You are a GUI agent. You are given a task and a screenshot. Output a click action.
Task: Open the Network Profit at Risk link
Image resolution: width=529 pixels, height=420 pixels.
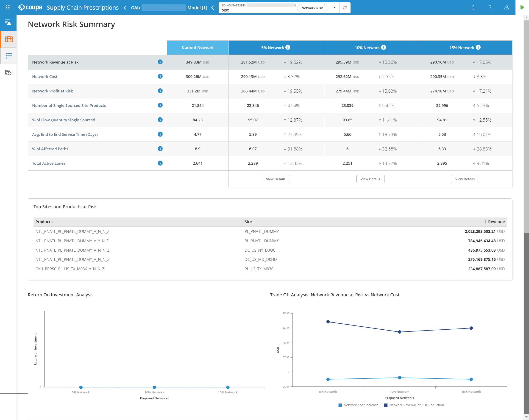pos(53,91)
